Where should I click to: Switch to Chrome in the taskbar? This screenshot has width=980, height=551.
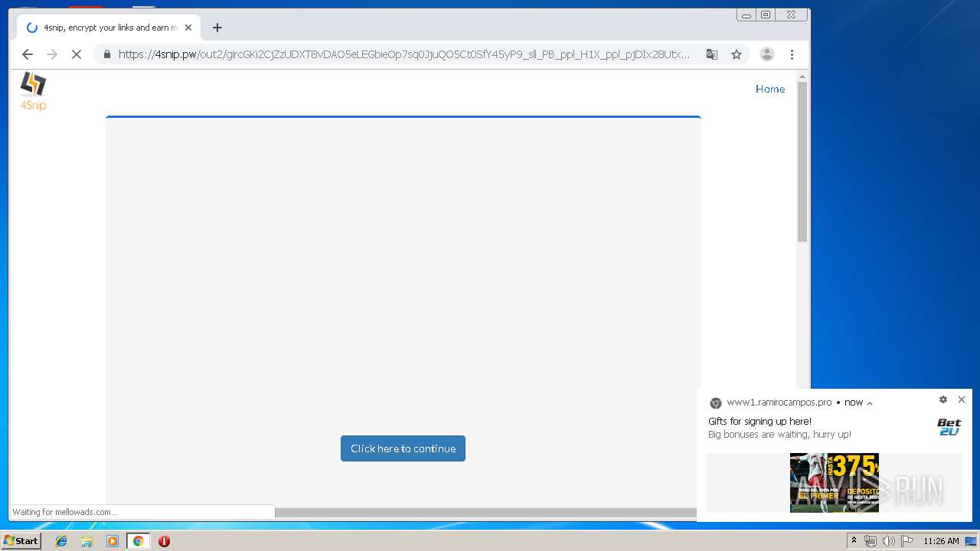pyautogui.click(x=139, y=541)
